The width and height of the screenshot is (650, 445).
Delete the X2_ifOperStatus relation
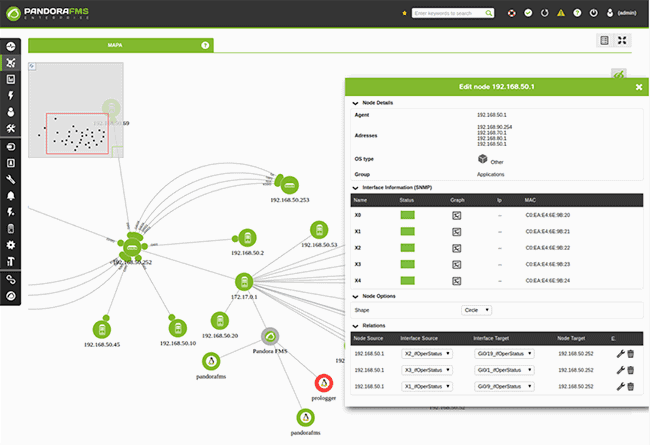pos(631,354)
